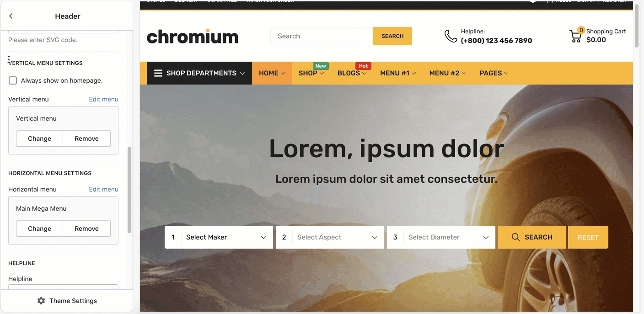Click the hamburger icon in Shop Departments
This screenshot has height=314, width=644.
coord(158,73)
